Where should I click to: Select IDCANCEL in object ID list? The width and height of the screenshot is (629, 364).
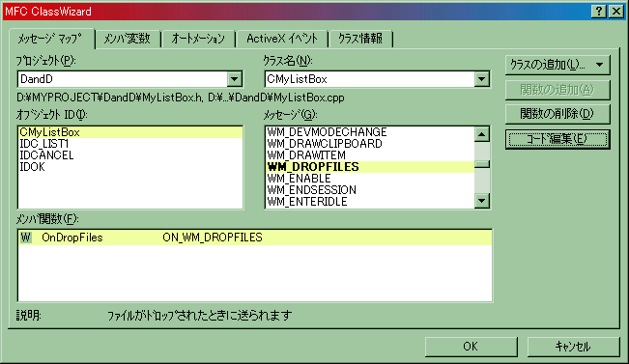click(130, 155)
